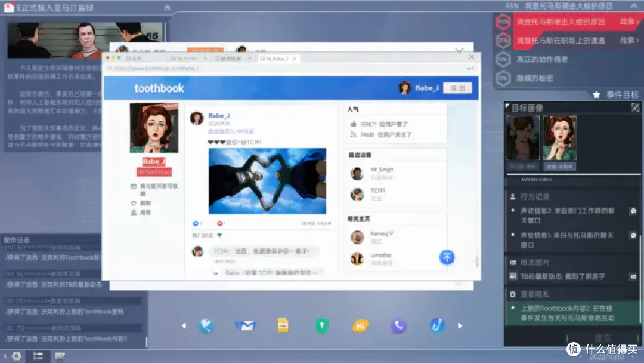Screen dimensions: 644x363
Task: Select the dark-haired man target portrait
Action: point(522,138)
